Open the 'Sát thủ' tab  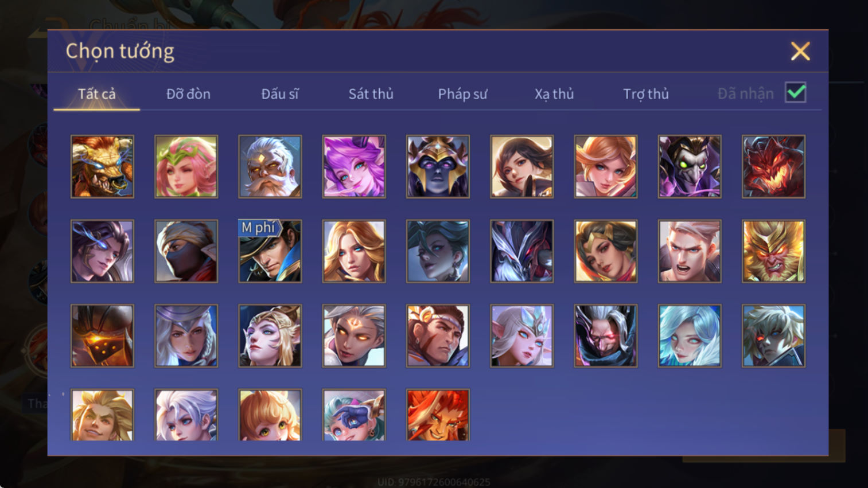371,94
